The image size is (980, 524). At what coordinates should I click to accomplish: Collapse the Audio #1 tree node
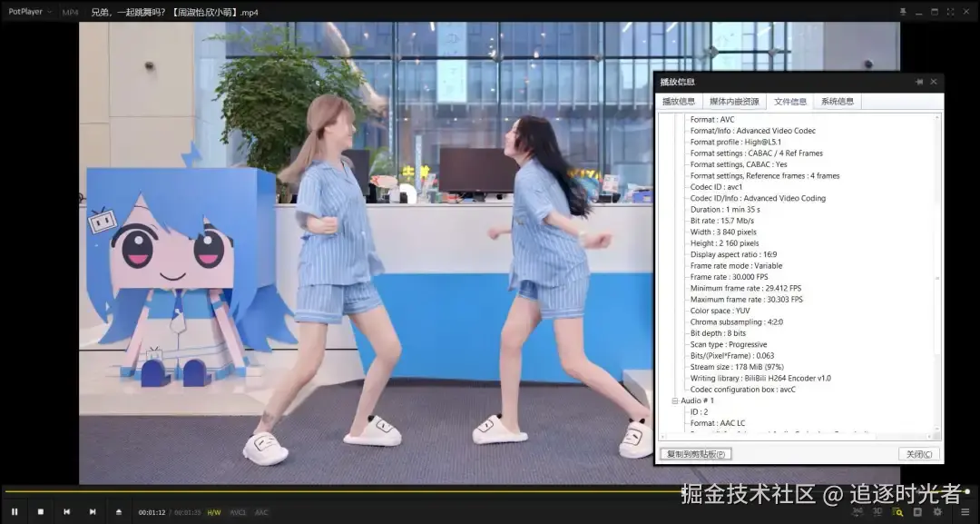(675, 400)
